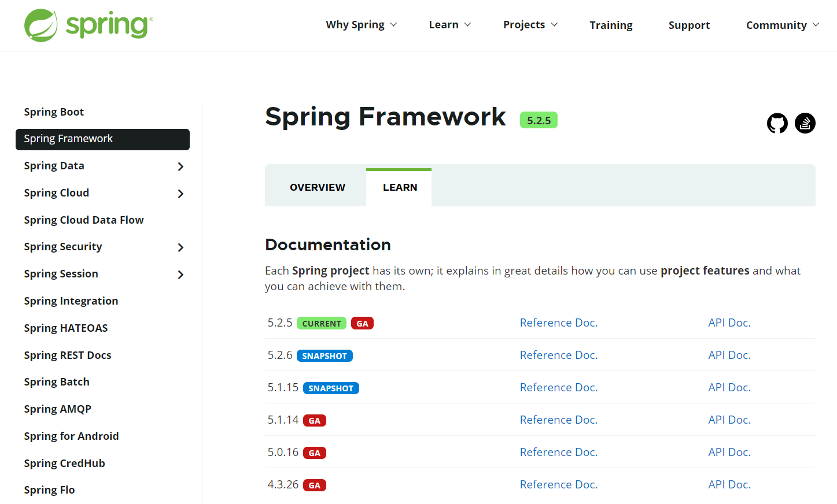The width and height of the screenshot is (837, 504).
Task: Open Spring Flo project
Action: (49, 490)
